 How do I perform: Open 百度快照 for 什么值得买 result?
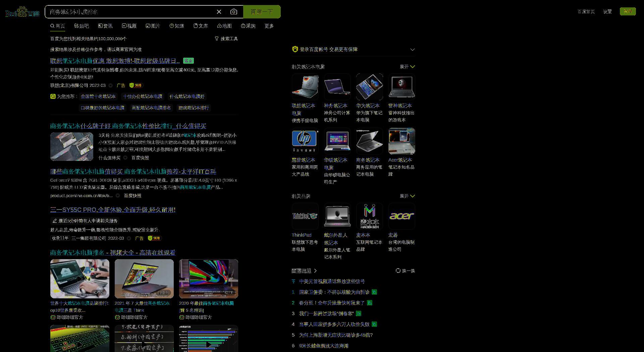(140, 158)
